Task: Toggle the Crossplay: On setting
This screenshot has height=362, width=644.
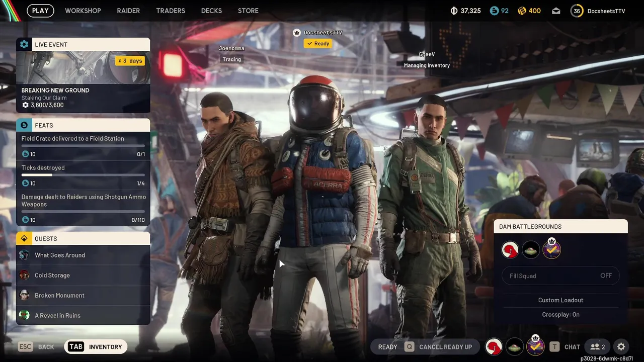Action: pyautogui.click(x=560, y=315)
